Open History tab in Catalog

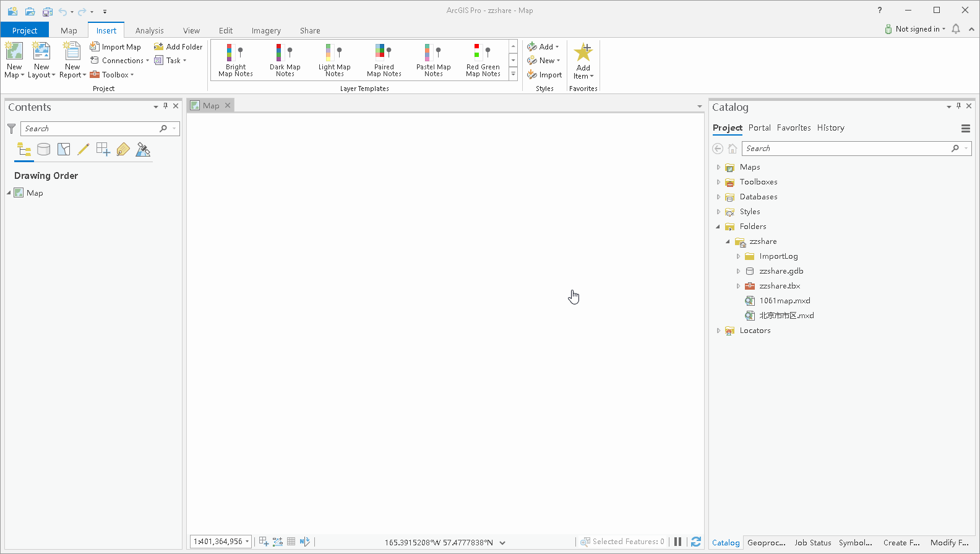point(830,128)
